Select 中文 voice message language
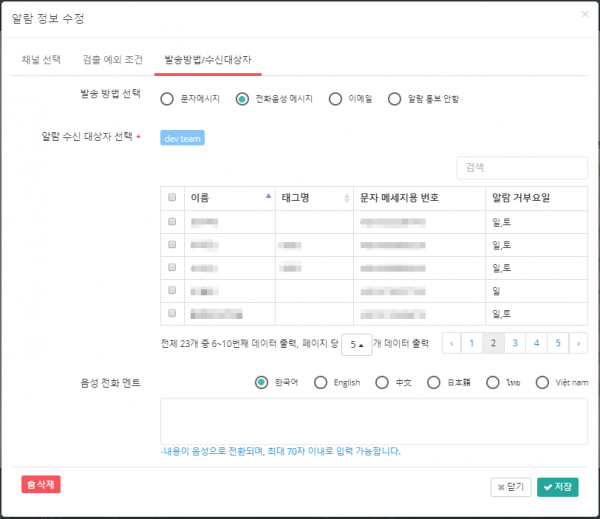This screenshot has width=600, height=519. [382, 382]
